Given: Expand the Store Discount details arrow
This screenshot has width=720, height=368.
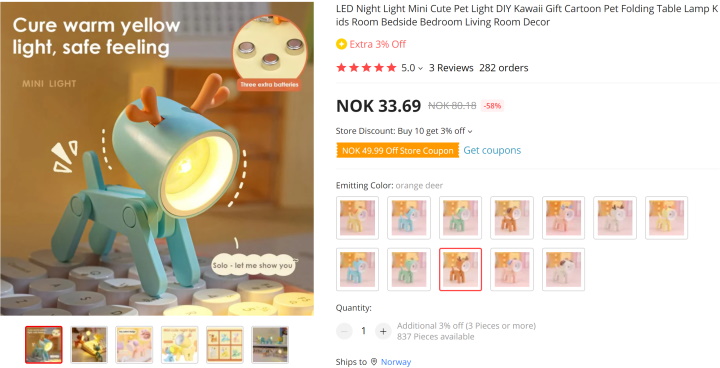Looking at the screenshot, I should coord(470,131).
